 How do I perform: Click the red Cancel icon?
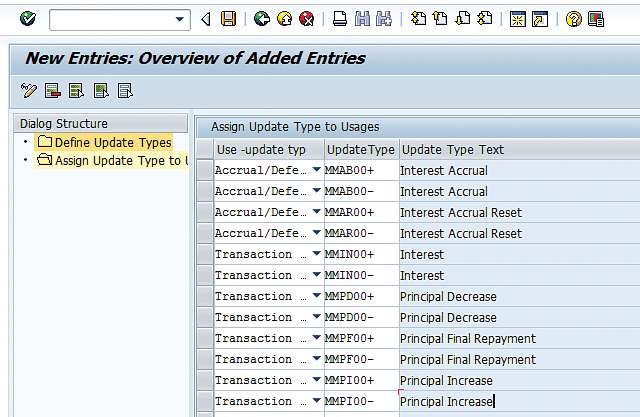[306, 19]
